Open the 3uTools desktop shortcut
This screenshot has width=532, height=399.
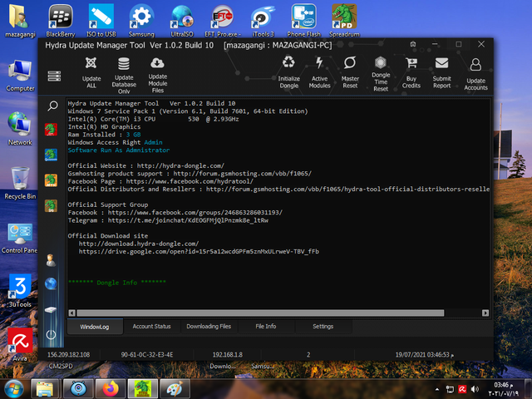[20, 291]
